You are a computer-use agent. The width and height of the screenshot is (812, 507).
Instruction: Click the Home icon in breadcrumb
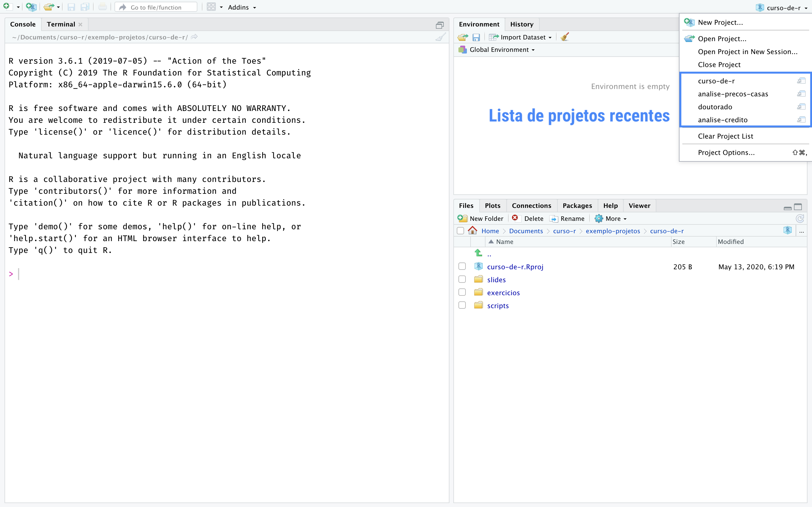tap(473, 231)
